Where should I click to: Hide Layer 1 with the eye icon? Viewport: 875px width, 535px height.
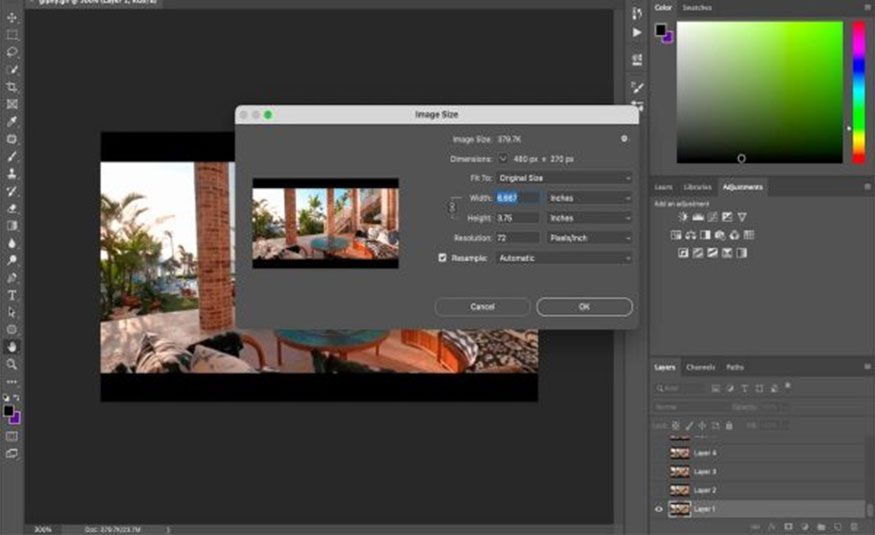[658, 509]
